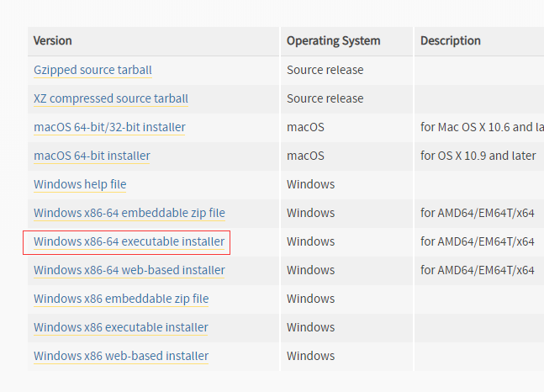
Task: Choose the Windows x86 executable installer
Action: tap(121, 327)
